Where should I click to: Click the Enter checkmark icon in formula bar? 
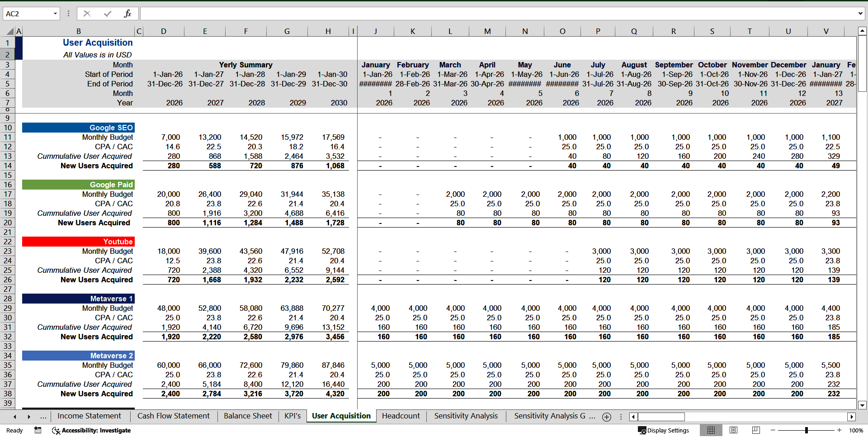(108, 14)
